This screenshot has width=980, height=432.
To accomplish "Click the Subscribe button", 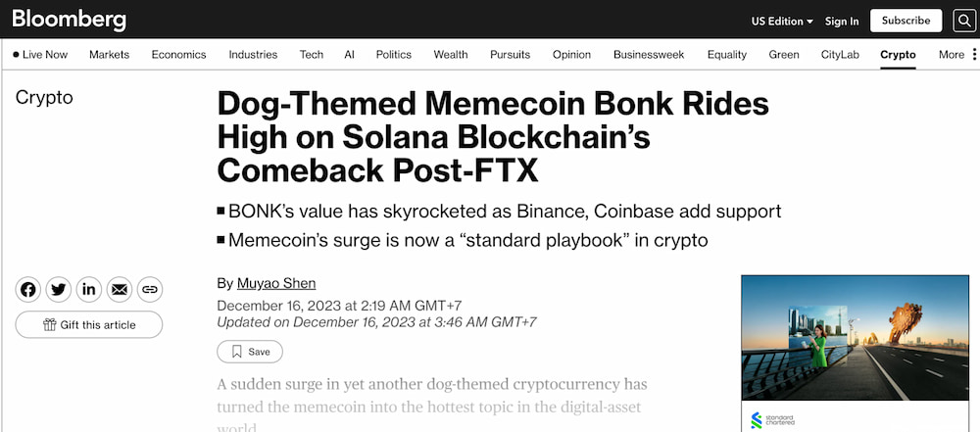I will pos(906,21).
